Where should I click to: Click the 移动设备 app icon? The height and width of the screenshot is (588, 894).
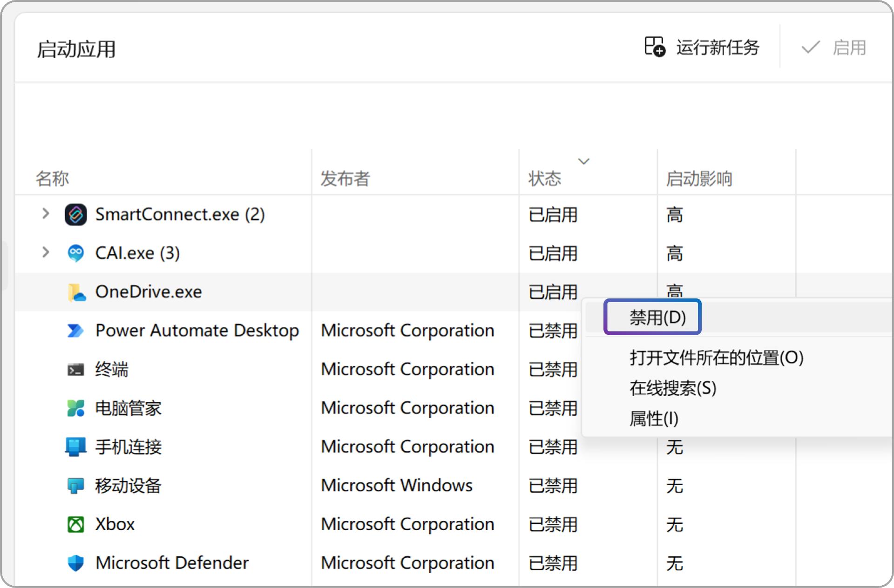coord(76,486)
